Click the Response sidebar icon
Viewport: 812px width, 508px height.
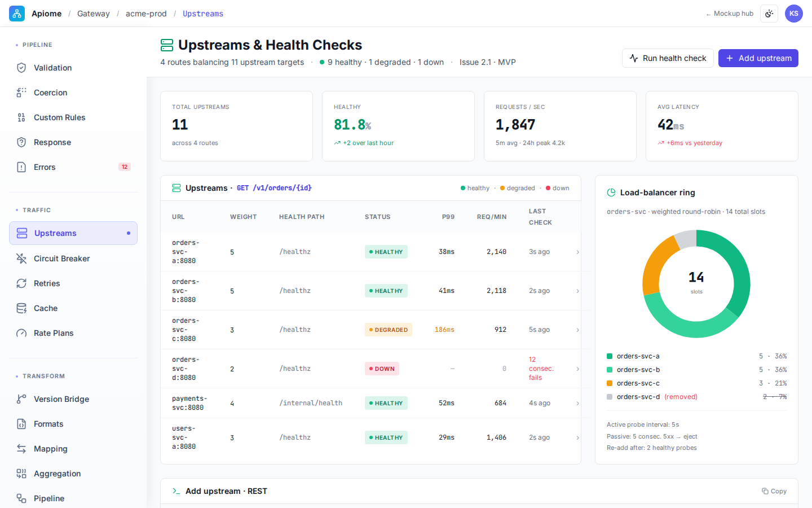point(21,142)
